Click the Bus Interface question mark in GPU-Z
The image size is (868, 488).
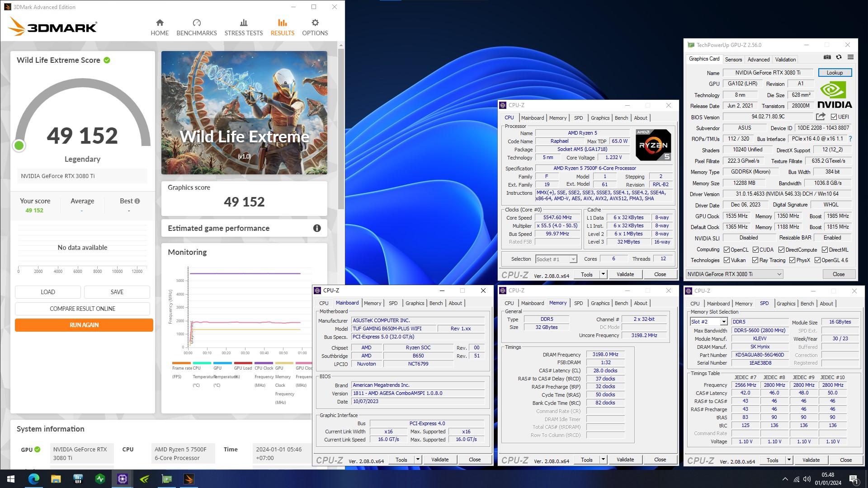(850, 139)
